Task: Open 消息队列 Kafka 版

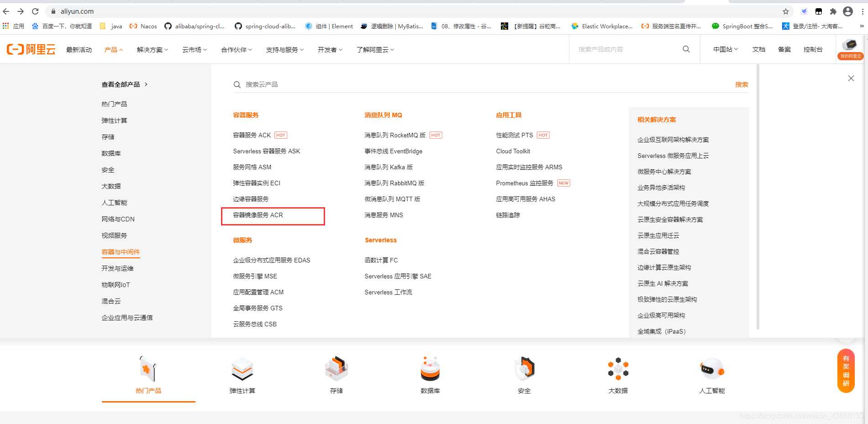Action: click(389, 167)
